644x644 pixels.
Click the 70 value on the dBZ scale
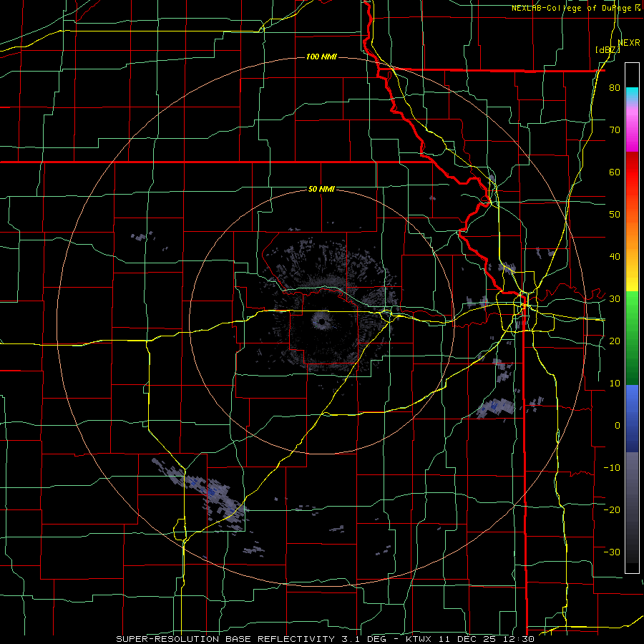click(615, 130)
